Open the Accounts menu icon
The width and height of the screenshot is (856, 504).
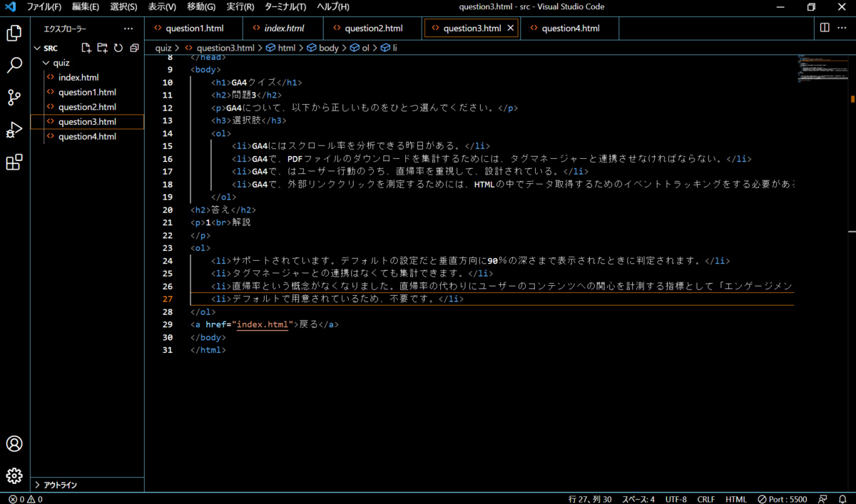(14, 443)
